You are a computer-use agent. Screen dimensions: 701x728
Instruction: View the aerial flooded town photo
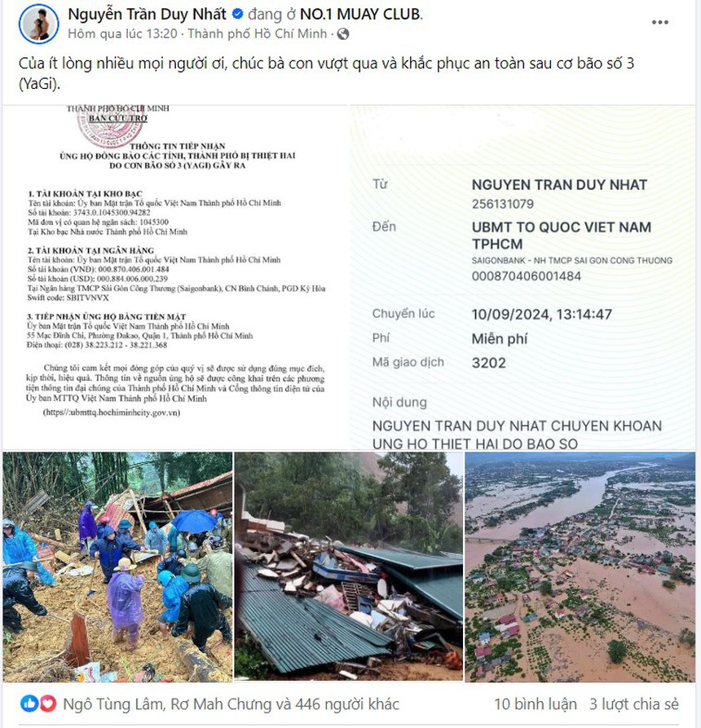(580, 567)
